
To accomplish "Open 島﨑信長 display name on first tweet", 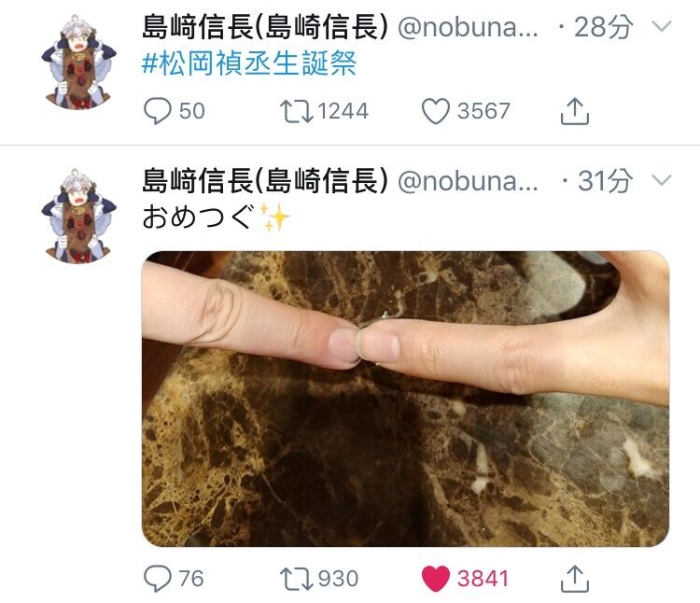I will (x=265, y=26).
